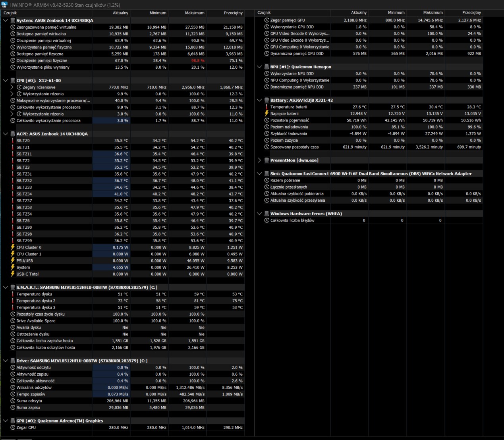This screenshot has width=504, height=440.
Task: Click the chip icon beside NPU Qualcomm Hexagon
Action: (x=266, y=67)
